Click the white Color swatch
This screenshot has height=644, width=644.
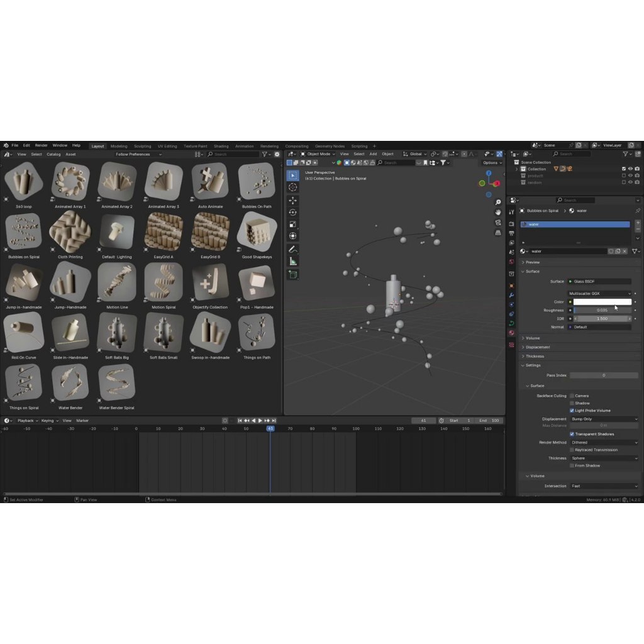tap(602, 302)
